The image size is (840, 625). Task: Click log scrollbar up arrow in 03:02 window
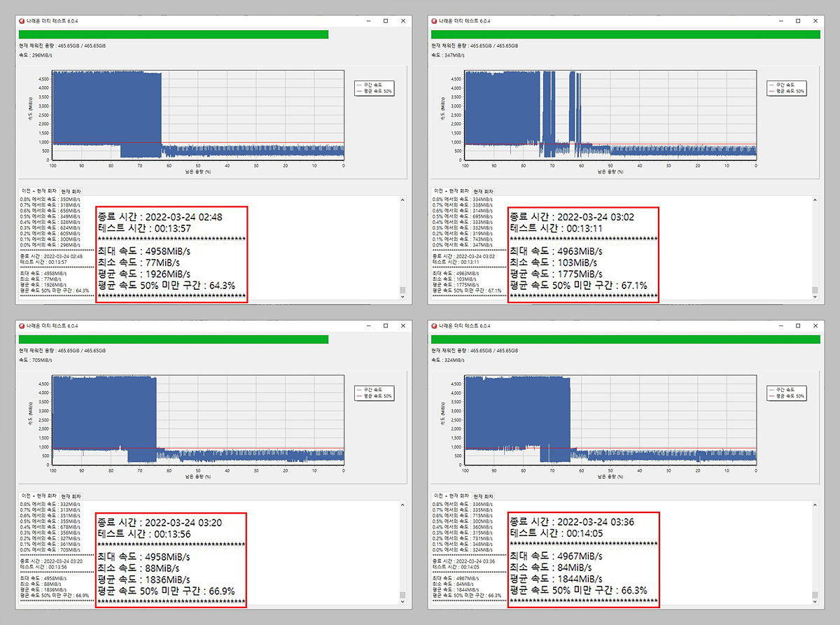pos(815,200)
